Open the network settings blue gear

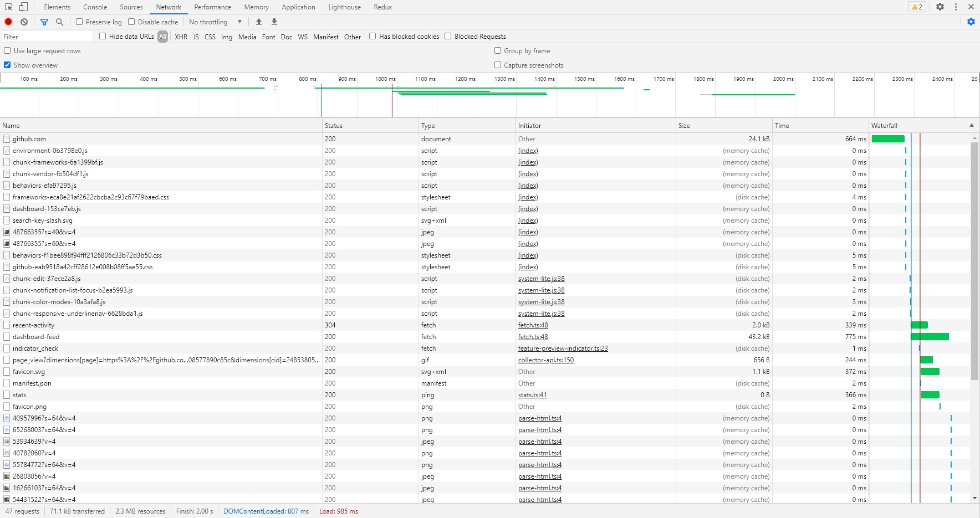tap(971, 22)
